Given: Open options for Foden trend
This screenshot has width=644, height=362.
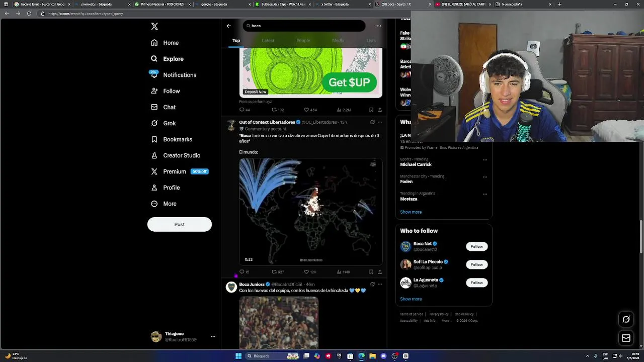Looking at the screenshot, I should coord(485,177).
